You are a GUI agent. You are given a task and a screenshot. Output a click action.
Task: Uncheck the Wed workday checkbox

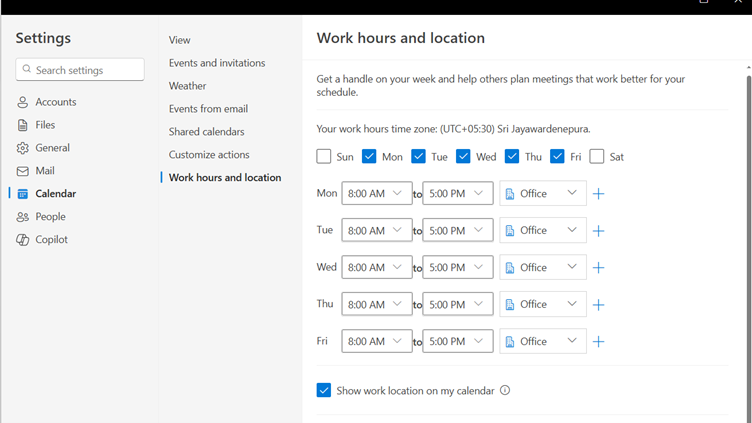tap(463, 156)
